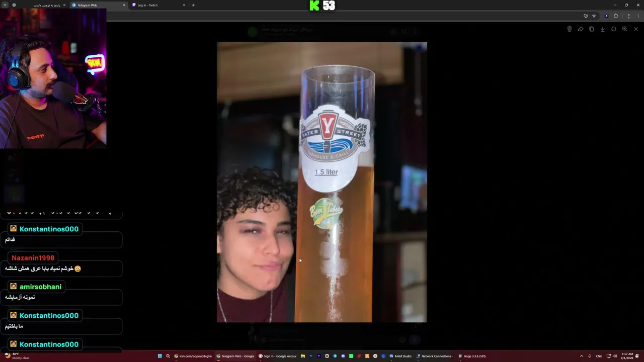Open Network Connections from the taskbar

coord(434,356)
